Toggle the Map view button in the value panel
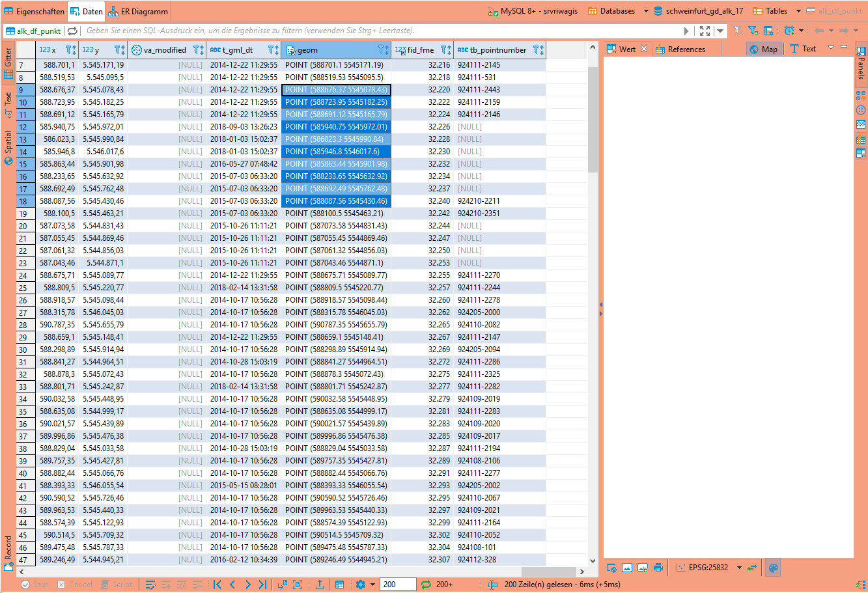Image resolution: width=868 pixels, height=593 pixels. pyautogui.click(x=763, y=49)
